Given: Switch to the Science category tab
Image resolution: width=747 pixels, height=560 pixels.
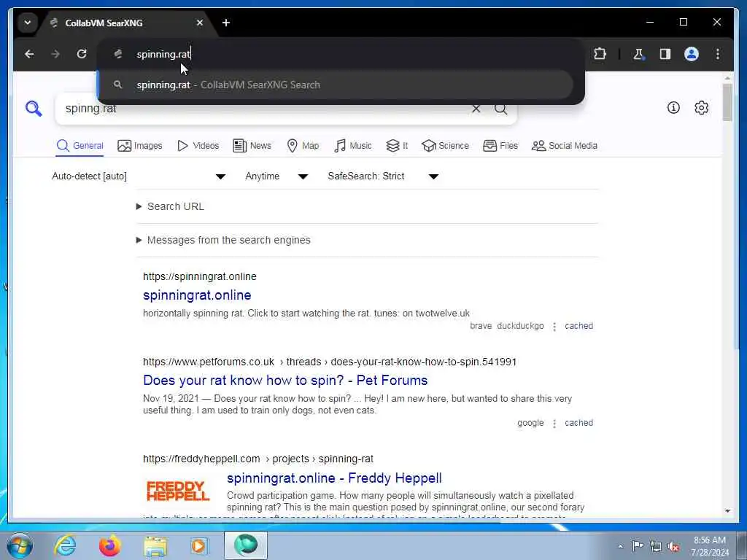Looking at the screenshot, I should click(x=446, y=146).
